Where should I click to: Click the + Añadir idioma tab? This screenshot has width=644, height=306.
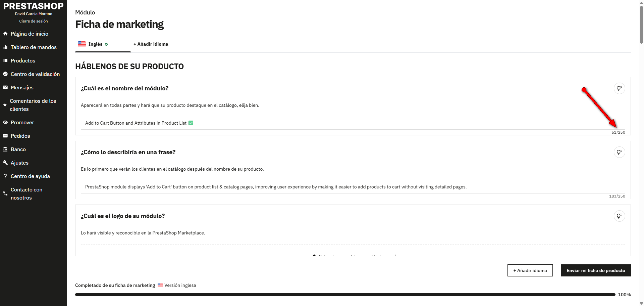pyautogui.click(x=151, y=44)
